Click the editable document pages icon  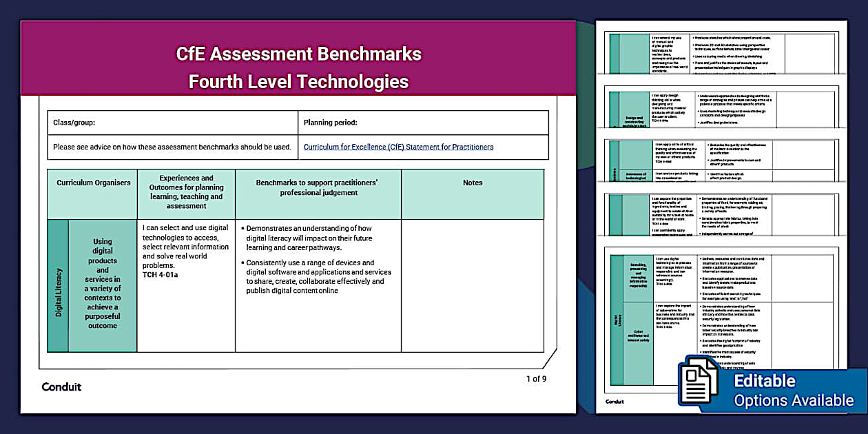699,382
